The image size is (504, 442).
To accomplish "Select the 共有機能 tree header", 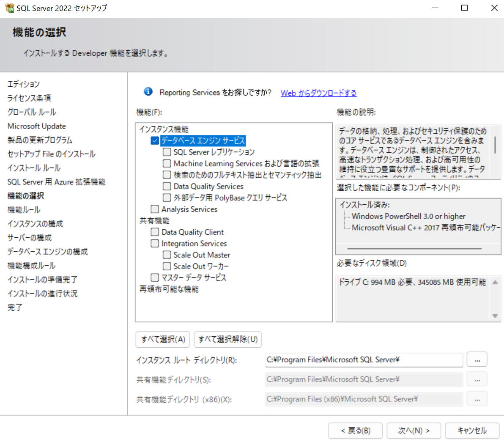I will point(154,220).
